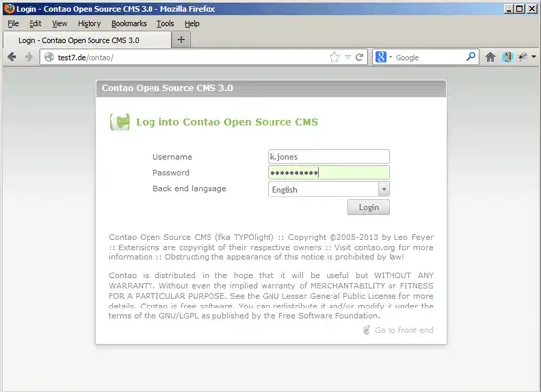Screen dimensions: 541x392
Task: Close the Firefox window
Action: [532, 9]
